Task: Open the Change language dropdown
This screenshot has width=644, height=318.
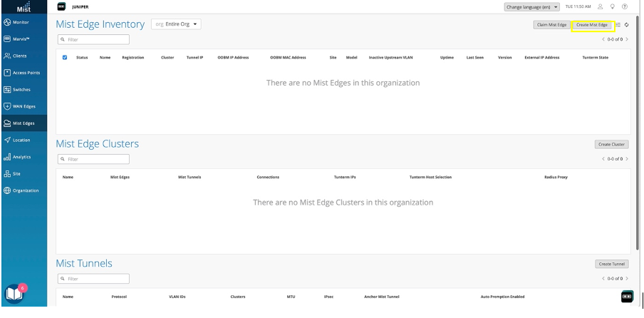Action: tap(531, 7)
